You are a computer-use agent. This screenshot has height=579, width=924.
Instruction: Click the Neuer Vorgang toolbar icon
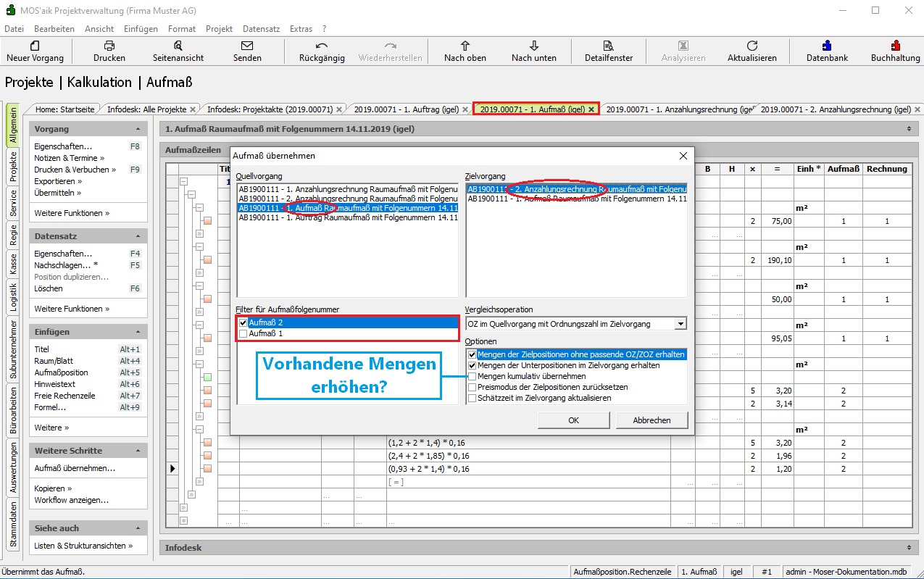35,46
